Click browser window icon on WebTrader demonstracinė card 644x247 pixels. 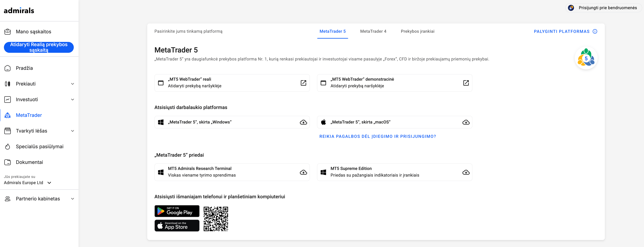[x=323, y=83]
